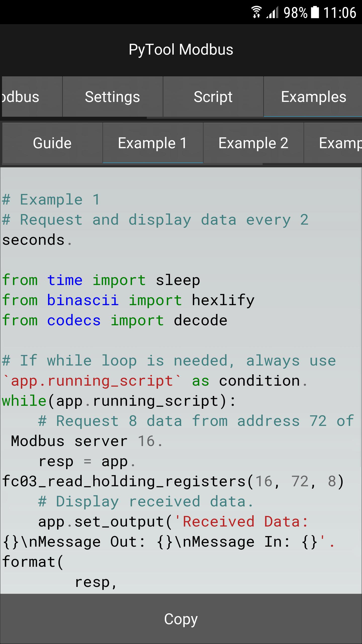Screen dimensions: 362x644
Task: Click '# If while loop is needed' comment
Action: coord(118,361)
